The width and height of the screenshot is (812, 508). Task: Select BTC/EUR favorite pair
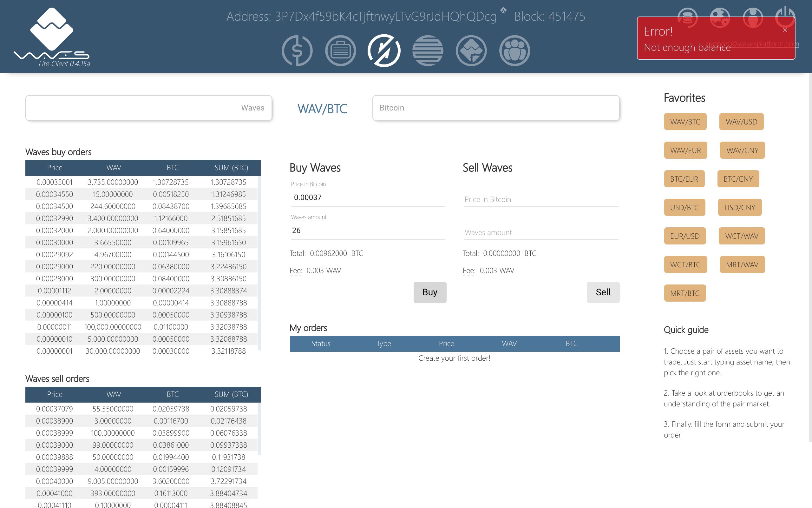684,179
